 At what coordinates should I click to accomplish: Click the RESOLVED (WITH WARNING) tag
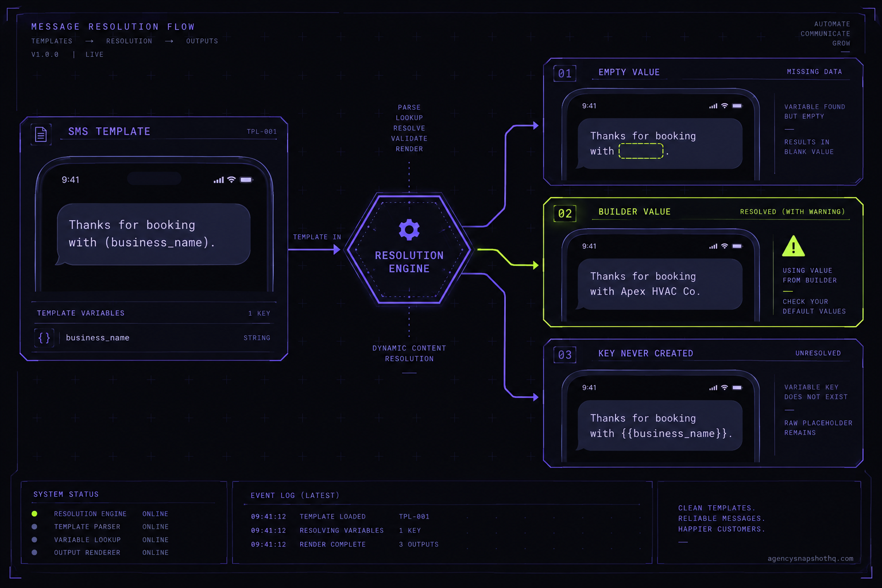click(x=792, y=212)
